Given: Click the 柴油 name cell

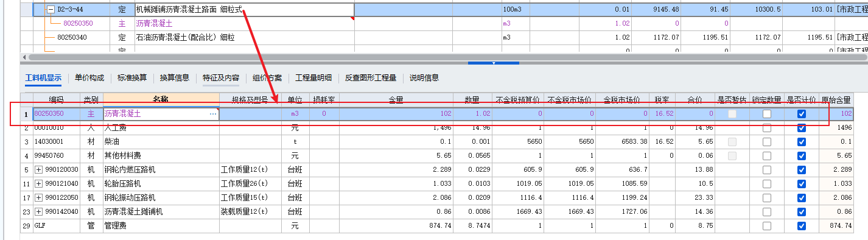Looking at the screenshot, I should tap(161, 142).
